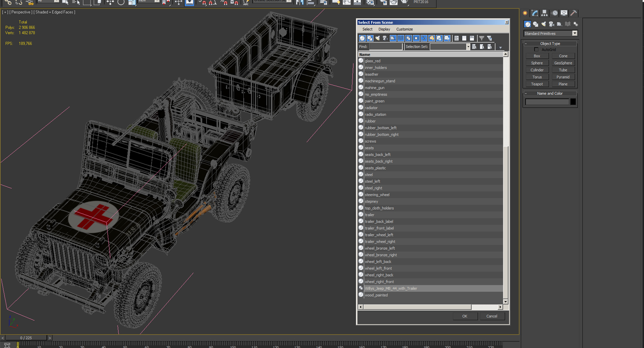
Task: Click Select None icon in dialog toolbar
Action: point(464,38)
